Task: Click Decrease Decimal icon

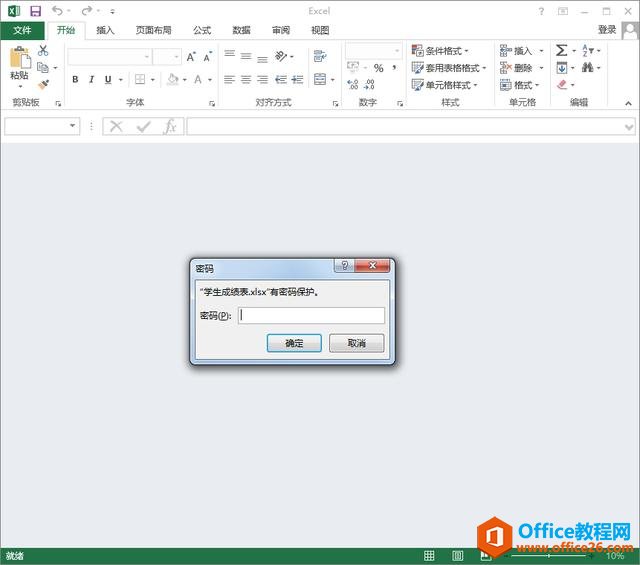Action: coord(369,85)
